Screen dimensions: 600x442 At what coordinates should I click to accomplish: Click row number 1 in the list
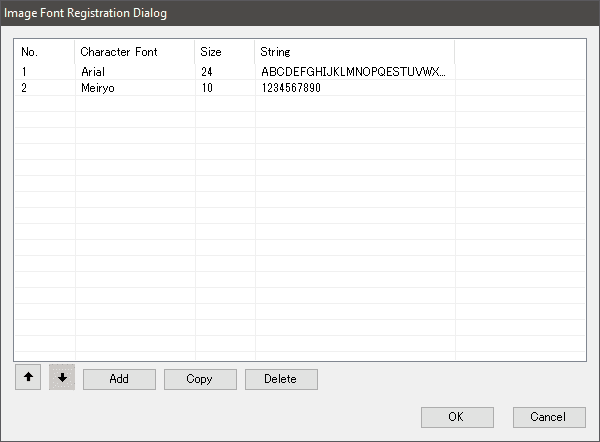25,72
